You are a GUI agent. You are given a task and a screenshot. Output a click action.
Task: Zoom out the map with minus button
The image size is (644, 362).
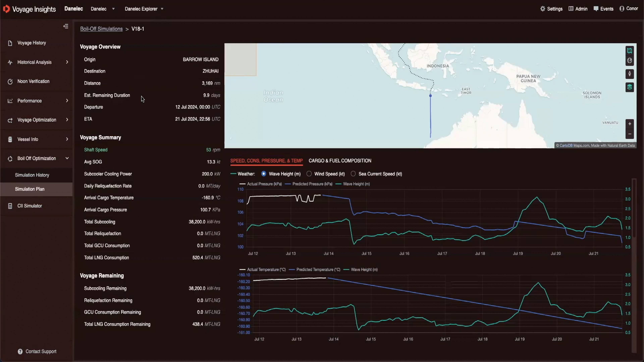[630, 134]
